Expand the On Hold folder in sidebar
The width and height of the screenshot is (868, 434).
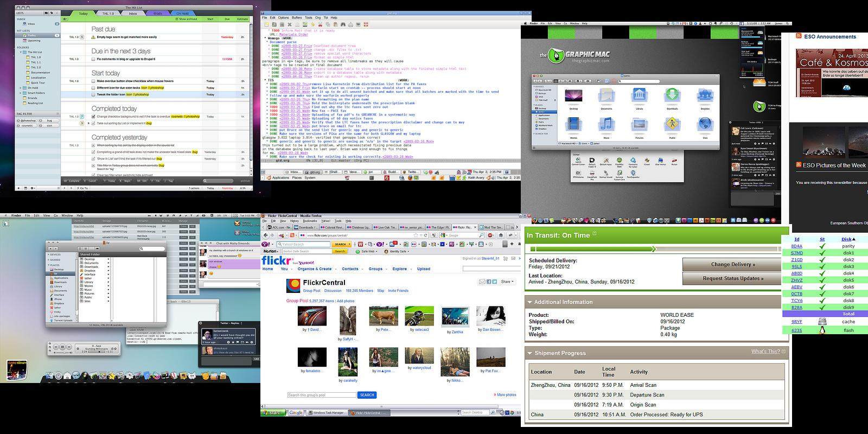(21, 88)
